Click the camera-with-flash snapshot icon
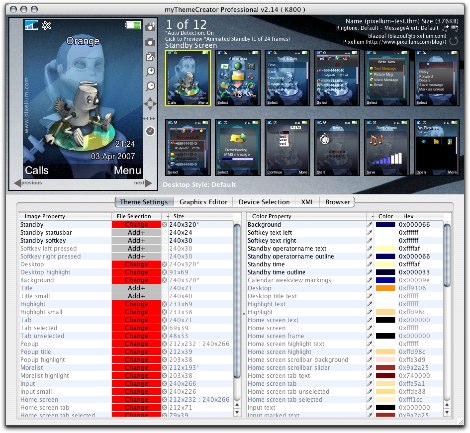The image size is (470, 433). (x=150, y=26)
